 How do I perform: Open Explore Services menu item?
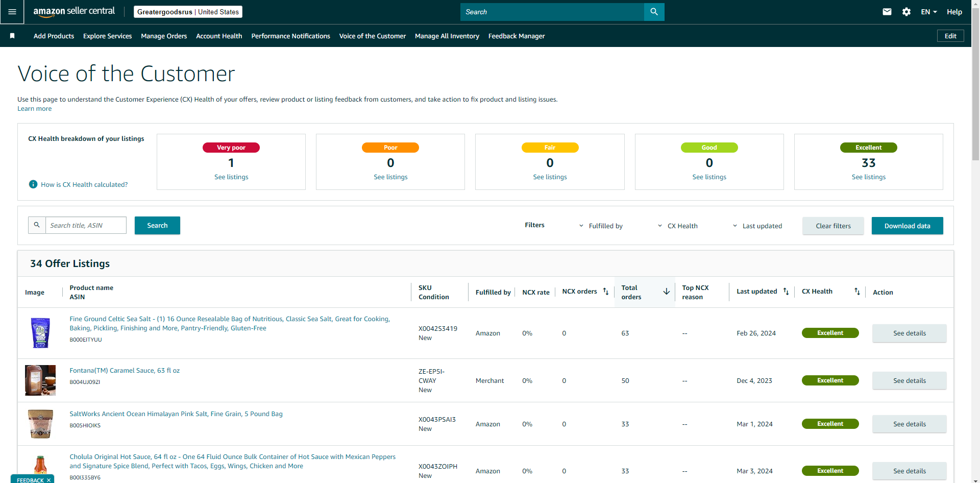pyautogui.click(x=107, y=36)
